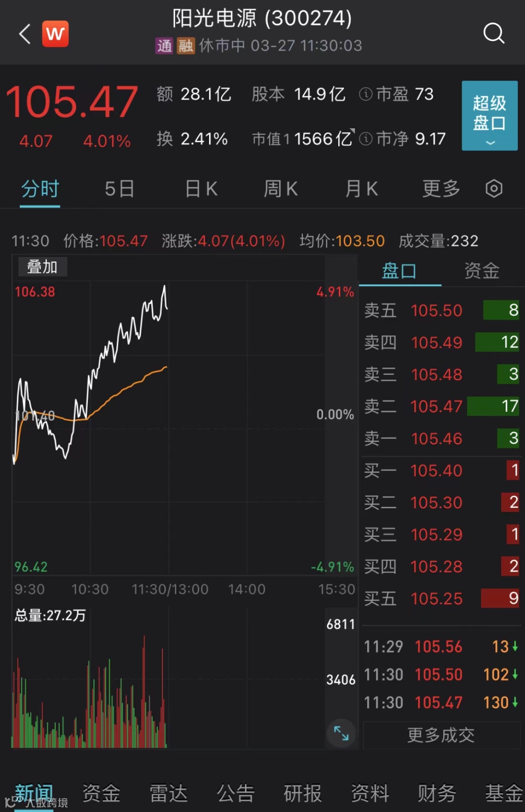
Task: Tap the 卖四 105.49 ask row
Action: (441, 342)
